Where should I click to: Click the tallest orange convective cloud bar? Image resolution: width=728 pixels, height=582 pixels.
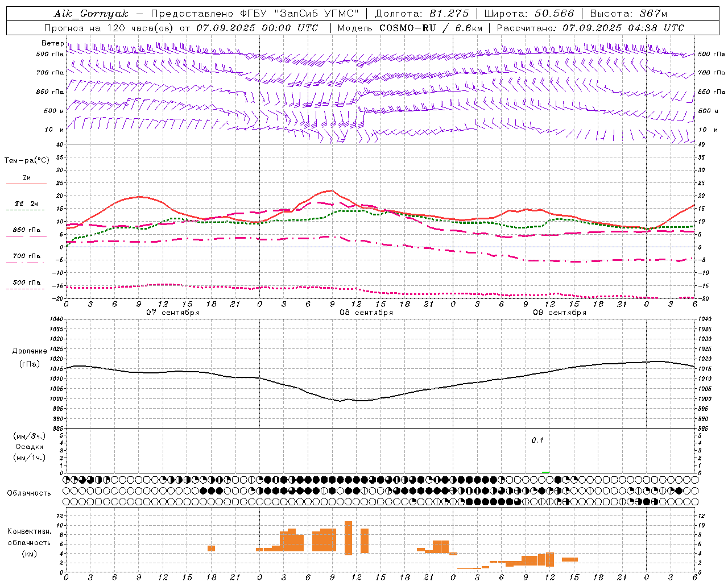coord(349,538)
